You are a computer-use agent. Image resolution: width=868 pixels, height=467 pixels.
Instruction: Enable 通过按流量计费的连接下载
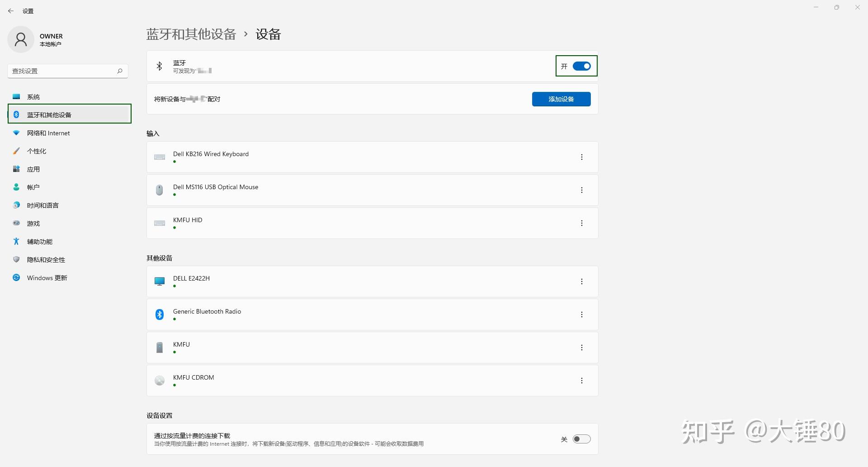click(582, 438)
